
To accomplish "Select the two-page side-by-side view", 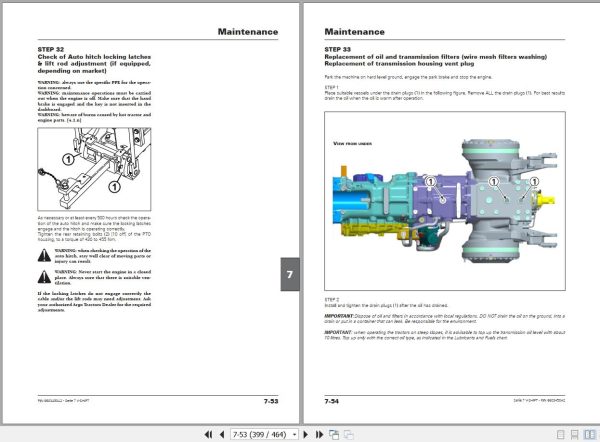I will 590,434.
